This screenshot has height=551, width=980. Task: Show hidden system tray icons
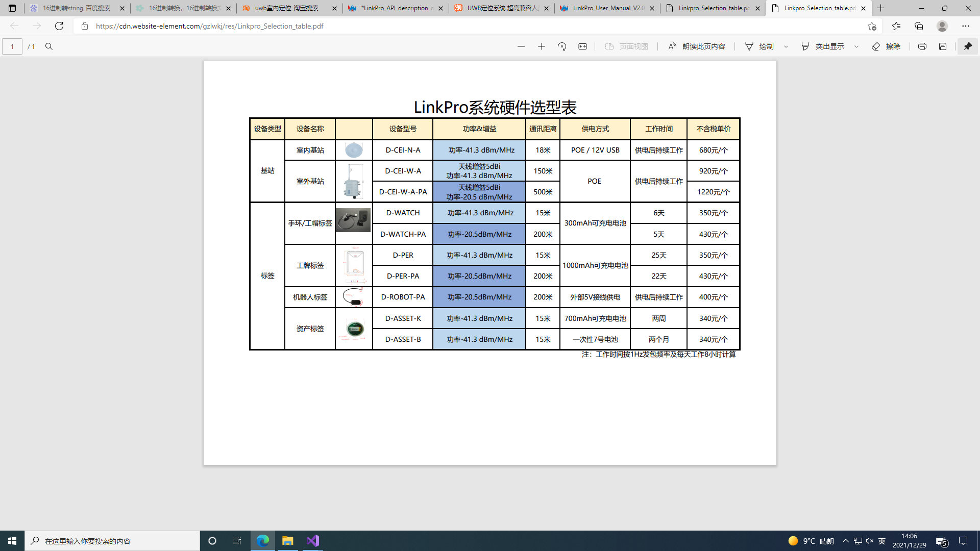pyautogui.click(x=845, y=541)
